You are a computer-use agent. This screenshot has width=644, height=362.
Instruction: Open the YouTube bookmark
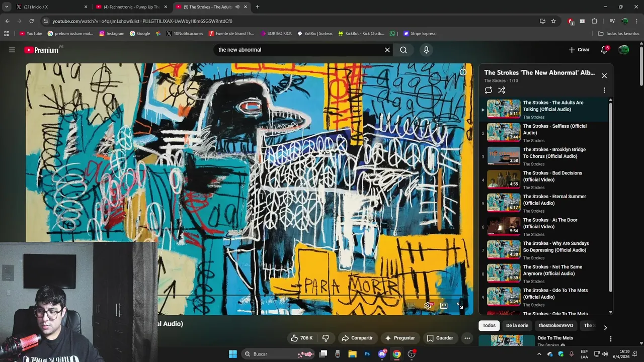31,33
